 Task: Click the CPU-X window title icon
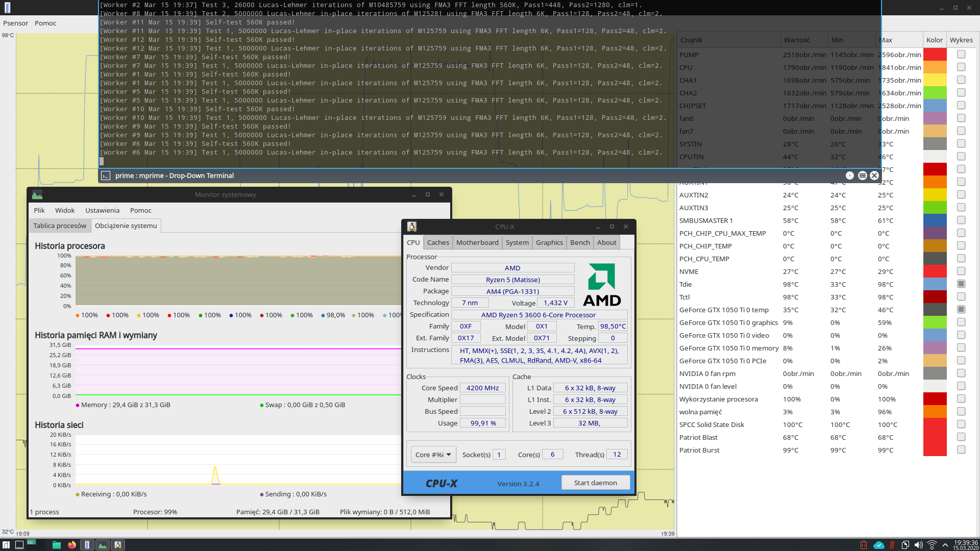(x=412, y=227)
